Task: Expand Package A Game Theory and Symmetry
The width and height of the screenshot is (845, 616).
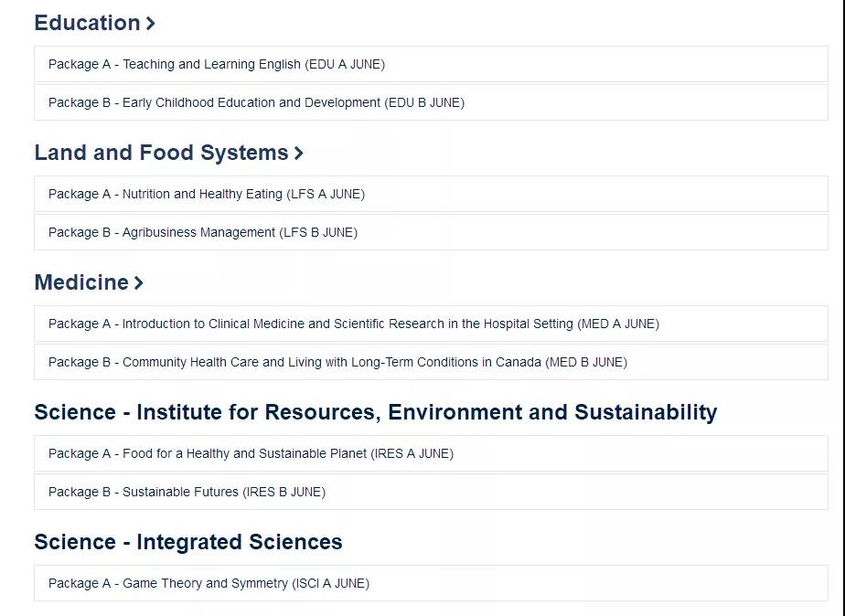Action: coord(431,583)
